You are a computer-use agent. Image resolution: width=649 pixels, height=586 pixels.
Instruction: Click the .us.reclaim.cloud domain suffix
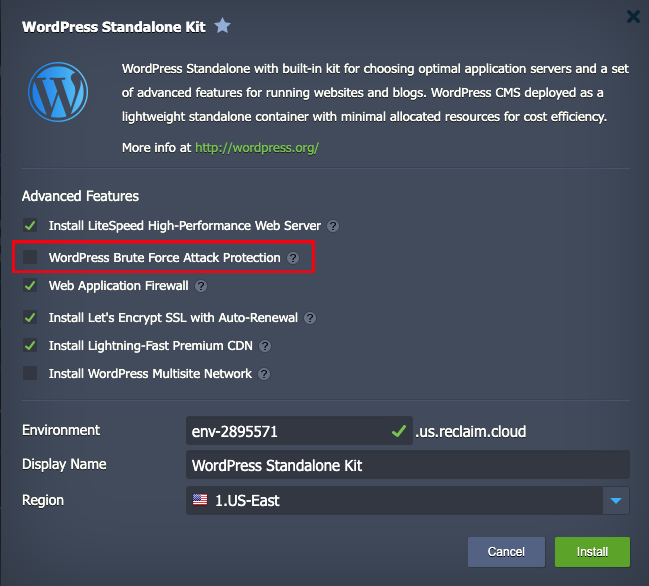point(471,431)
